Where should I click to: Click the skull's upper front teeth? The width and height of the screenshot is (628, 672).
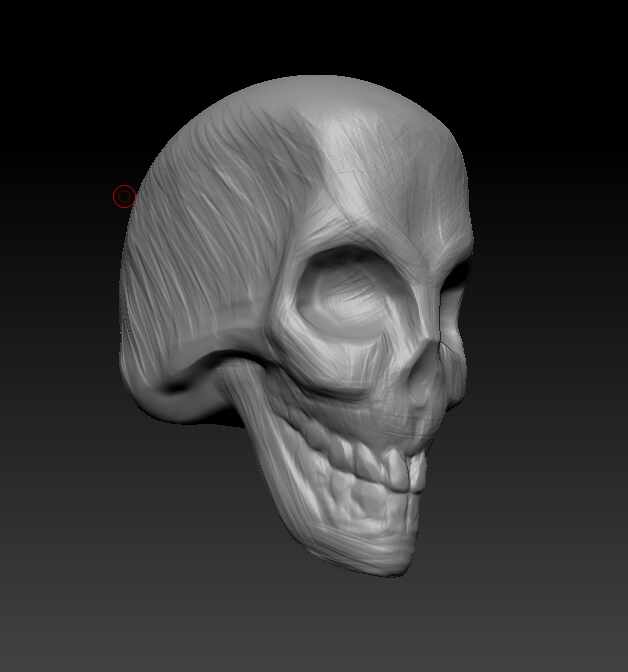[x=405, y=469]
